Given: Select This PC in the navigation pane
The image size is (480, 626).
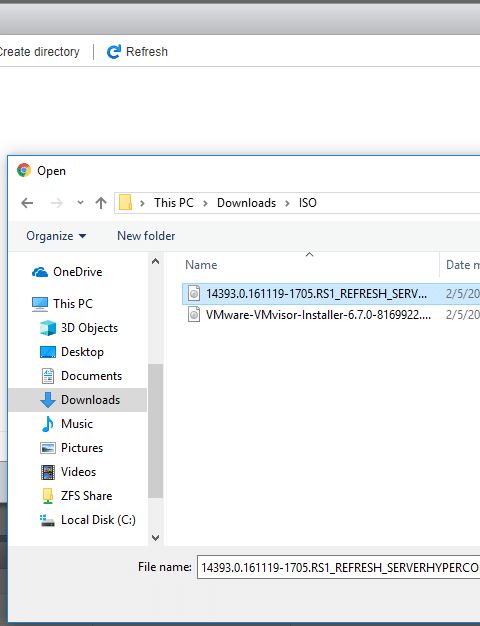Looking at the screenshot, I should pyautogui.click(x=73, y=304).
